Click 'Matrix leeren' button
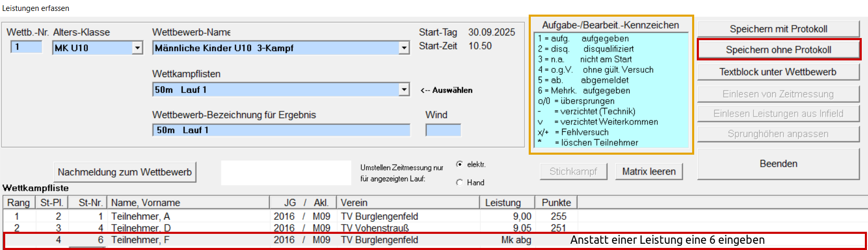Screen dimensions: 868x250 tap(648, 171)
